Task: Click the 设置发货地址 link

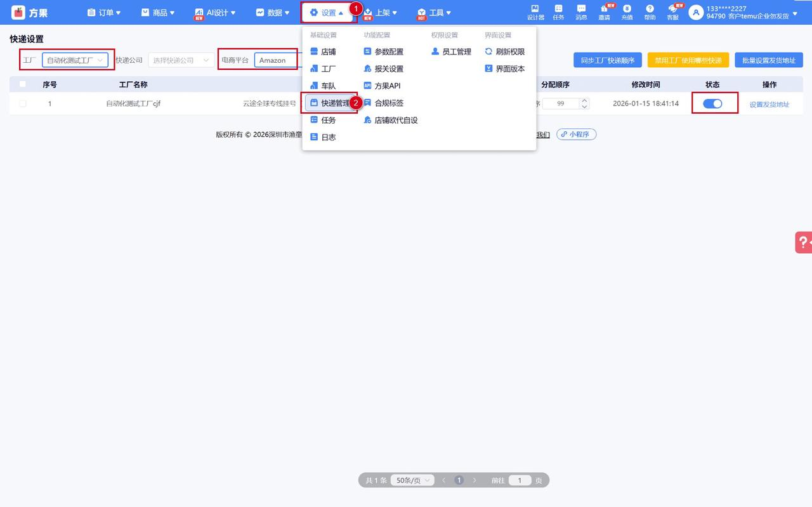Action: pyautogui.click(x=769, y=104)
